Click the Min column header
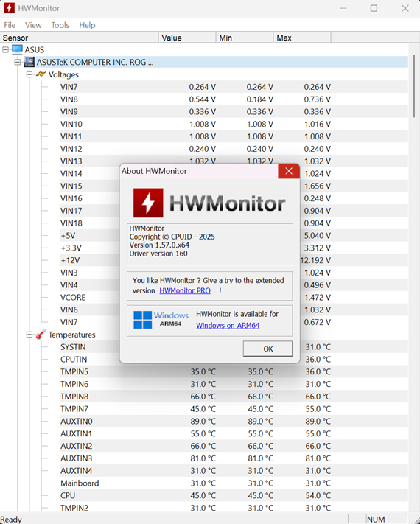 [x=245, y=38]
